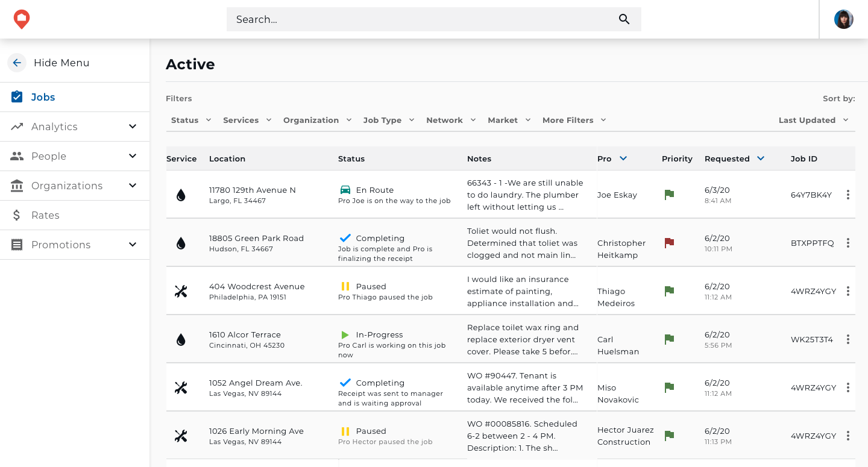This screenshot has height=467, width=868.
Task: Expand More Filters
Action: pos(574,120)
